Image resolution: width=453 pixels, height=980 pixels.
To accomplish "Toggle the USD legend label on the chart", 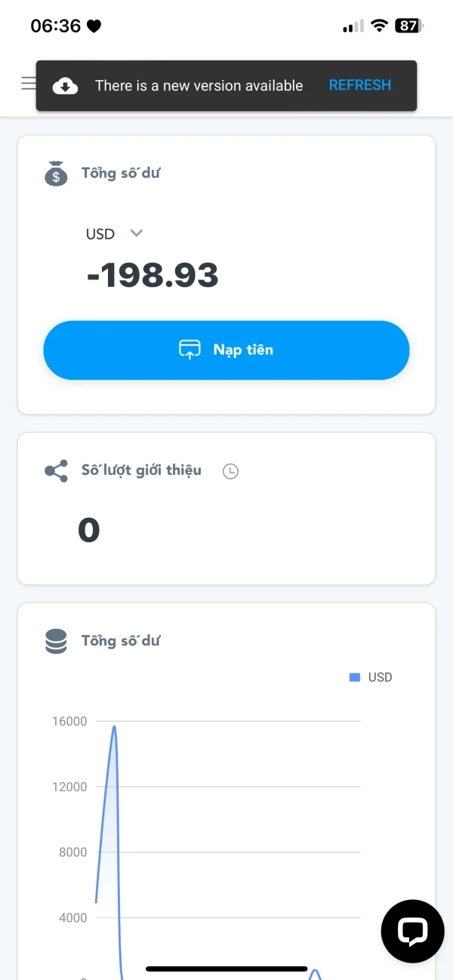I will (x=380, y=677).
